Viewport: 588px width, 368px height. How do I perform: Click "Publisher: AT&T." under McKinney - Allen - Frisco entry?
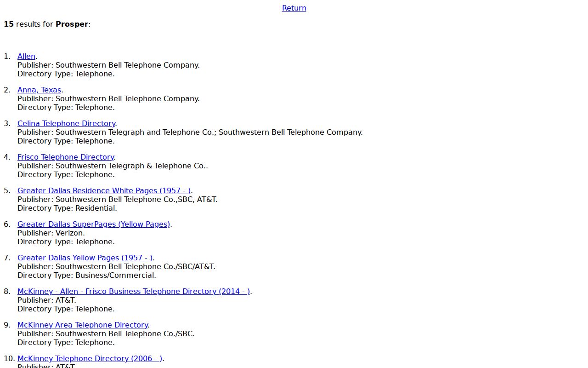tap(47, 300)
